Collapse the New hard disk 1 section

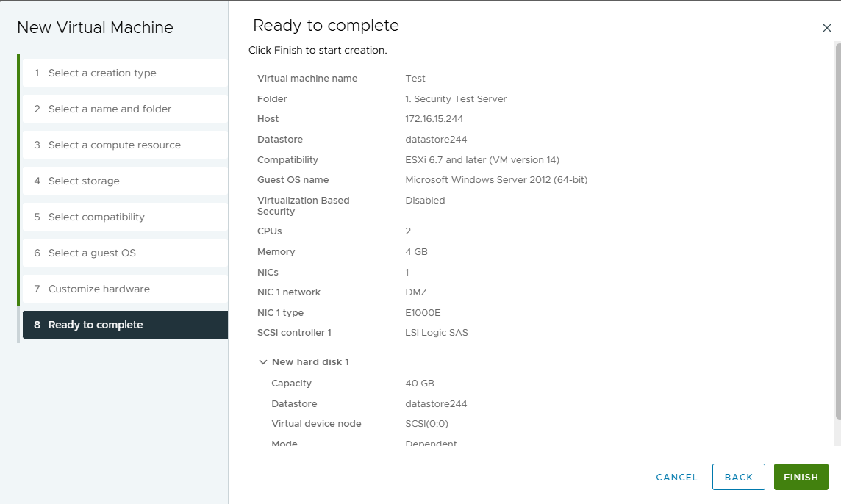click(x=262, y=362)
